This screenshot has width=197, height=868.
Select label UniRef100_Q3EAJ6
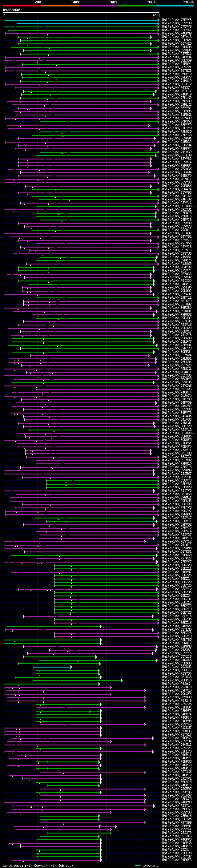(x=177, y=815)
